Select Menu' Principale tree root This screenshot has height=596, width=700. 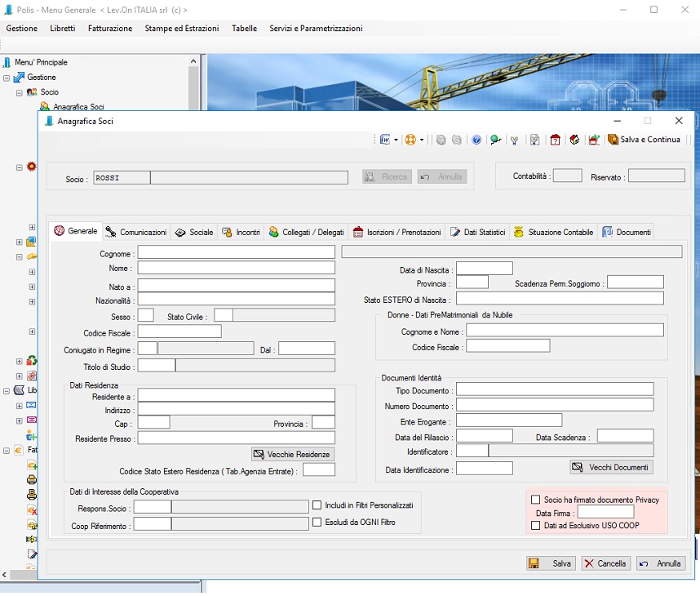coord(41,62)
